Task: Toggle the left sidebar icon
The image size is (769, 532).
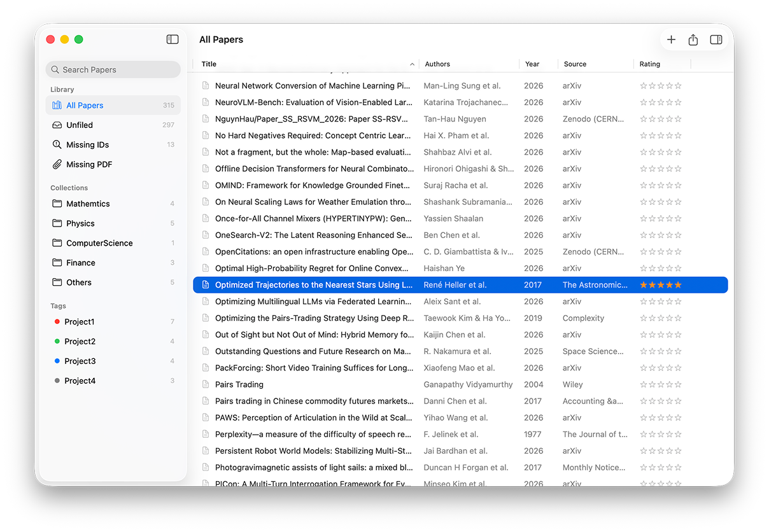Action: click(x=173, y=39)
